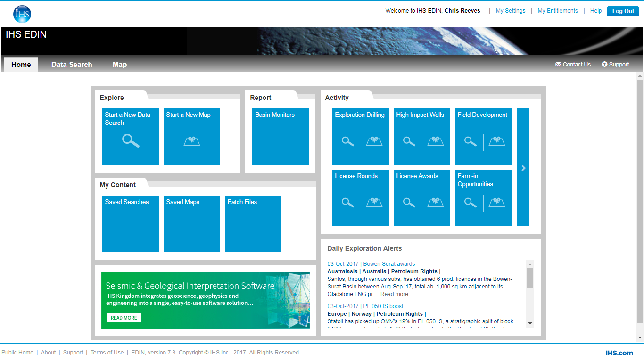Click map icon in Start a New Map tile
The image size is (644, 362).
pos(192,141)
